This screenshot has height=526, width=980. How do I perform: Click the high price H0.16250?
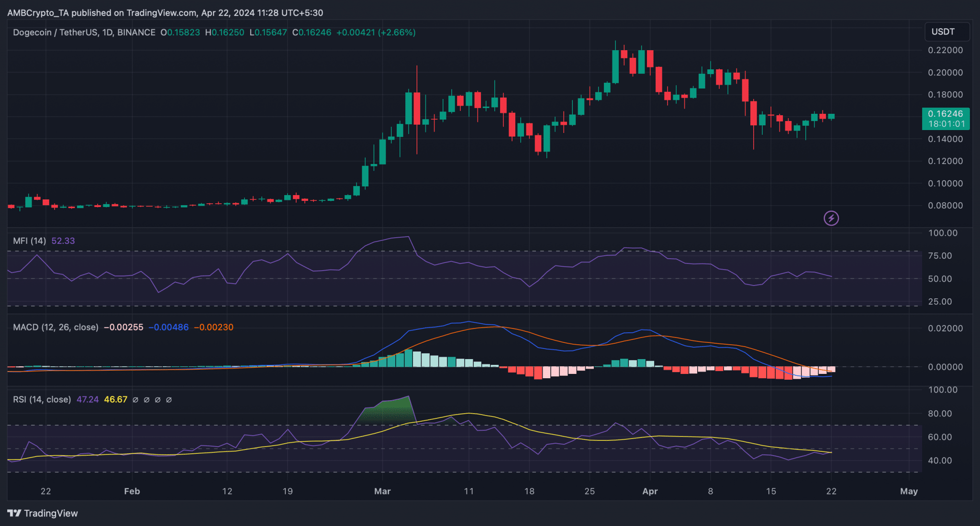tap(224, 33)
